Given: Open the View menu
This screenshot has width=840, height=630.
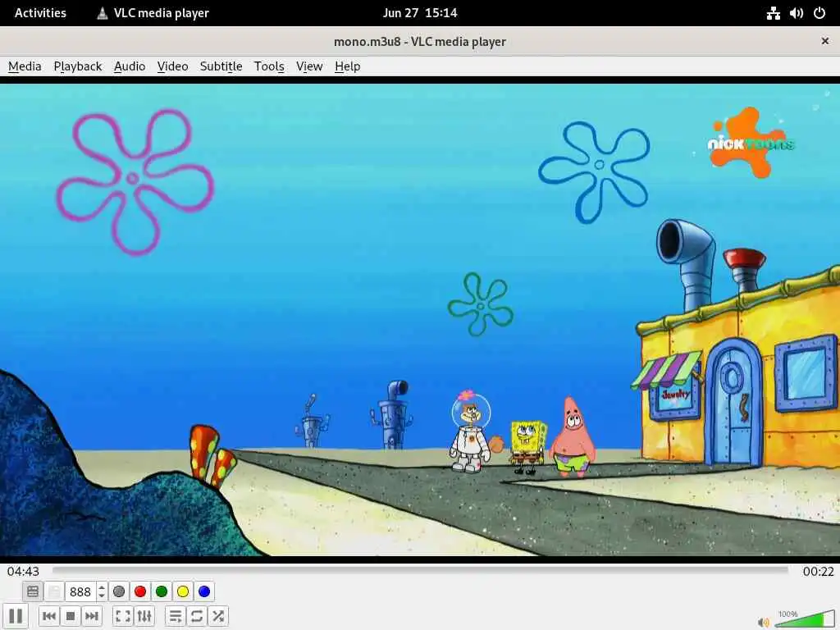Looking at the screenshot, I should (x=309, y=66).
